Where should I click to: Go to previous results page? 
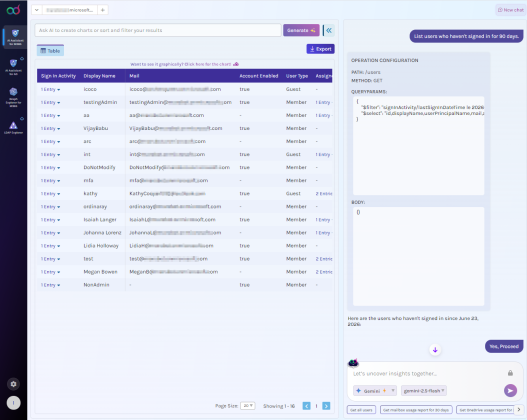coord(307,406)
